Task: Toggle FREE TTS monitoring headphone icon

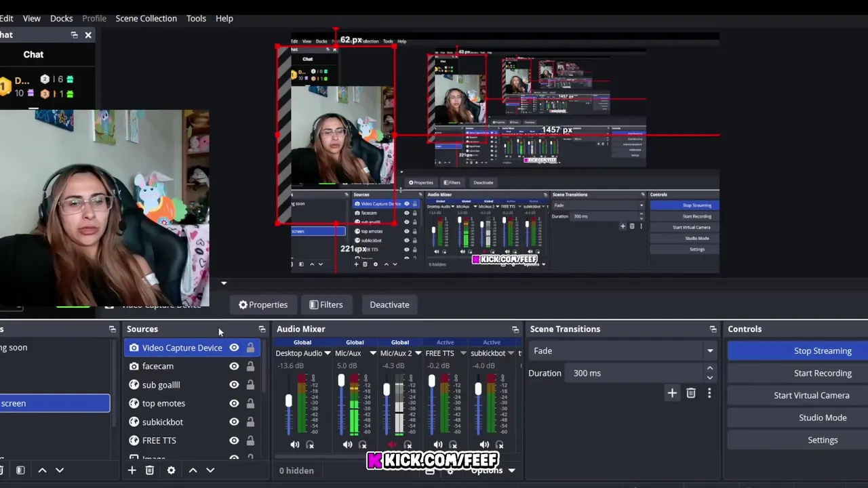Action: (x=453, y=445)
